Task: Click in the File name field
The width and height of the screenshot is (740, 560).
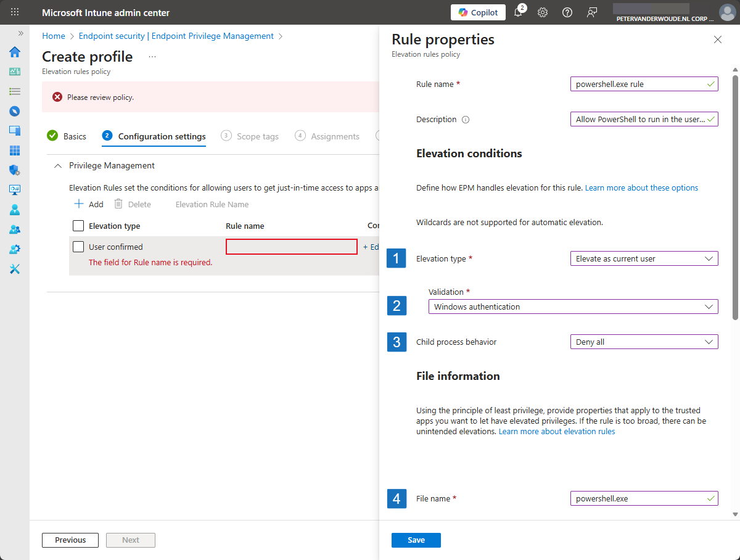Action: tap(644, 498)
